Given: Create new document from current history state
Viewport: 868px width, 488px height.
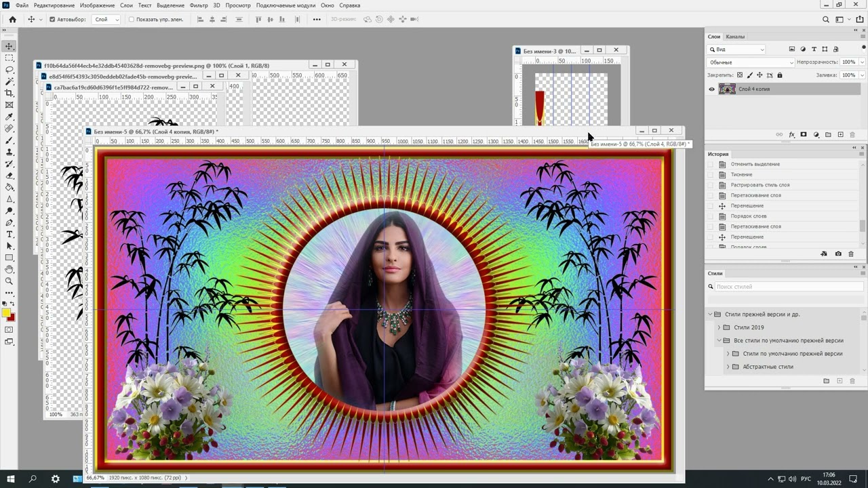Looking at the screenshot, I should point(824,253).
